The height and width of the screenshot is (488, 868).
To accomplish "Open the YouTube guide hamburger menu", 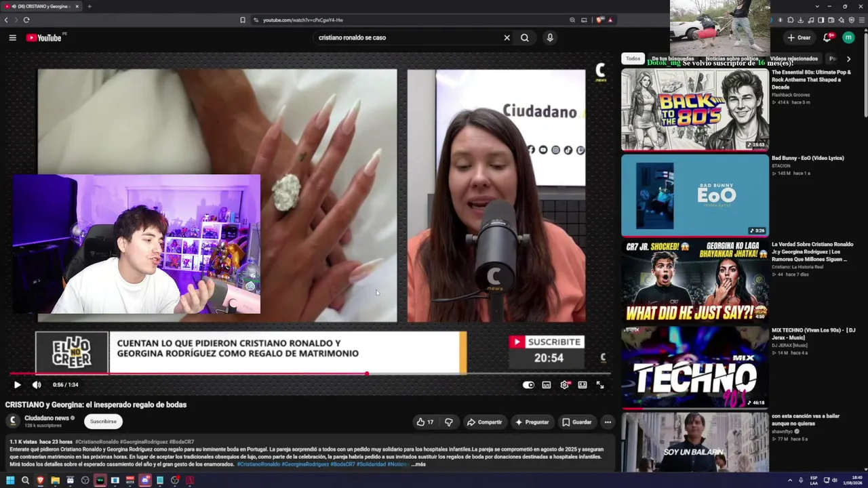I will point(12,38).
